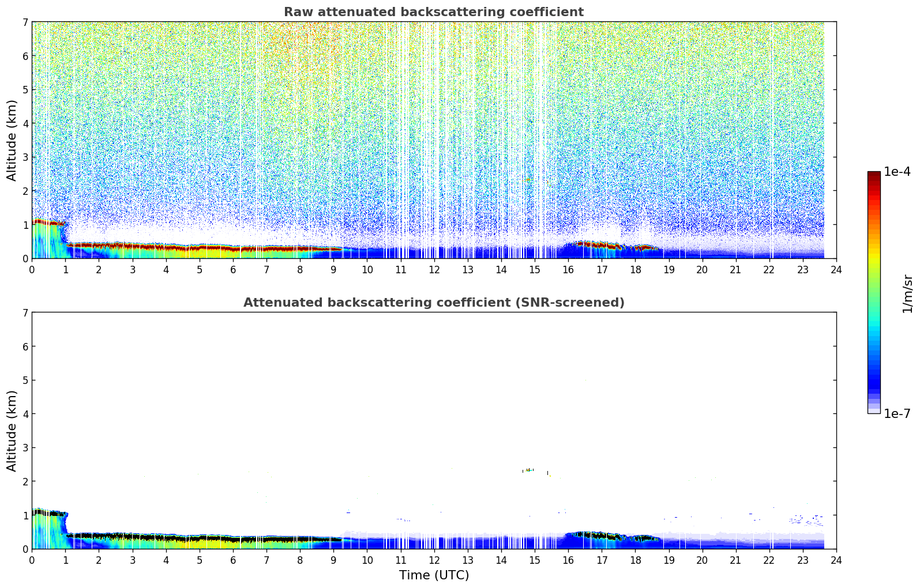Image resolution: width=920 pixels, height=588 pixels.
Task: Select the bottom plot's "Altitude (km)" label
Action: 12,431
